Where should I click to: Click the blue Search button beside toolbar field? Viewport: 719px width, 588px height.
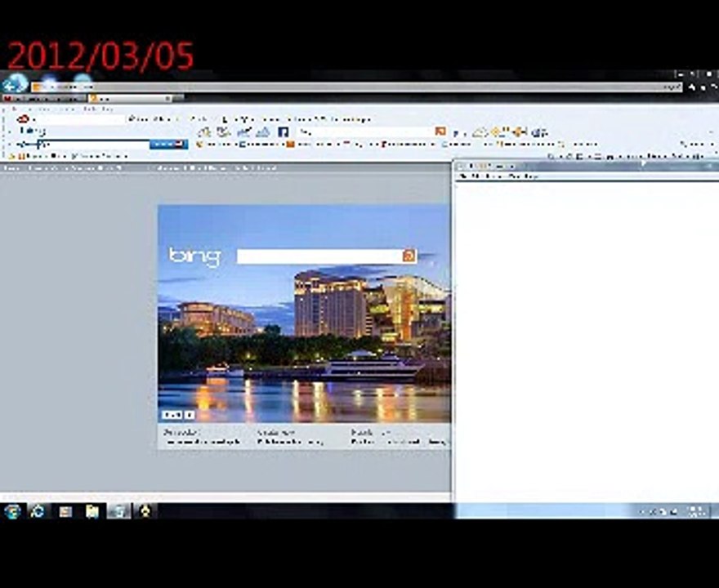point(168,144)
